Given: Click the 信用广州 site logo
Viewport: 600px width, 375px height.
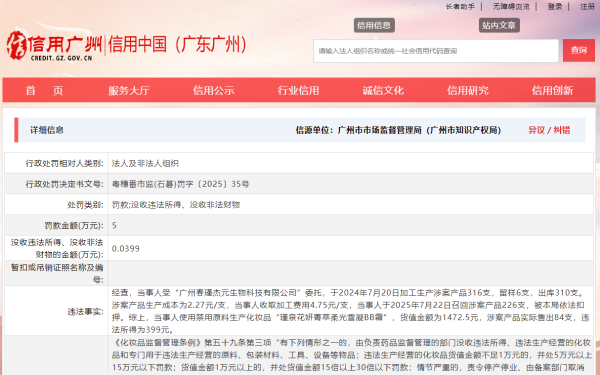Looking at the screenshot, I should click(55, 45).
